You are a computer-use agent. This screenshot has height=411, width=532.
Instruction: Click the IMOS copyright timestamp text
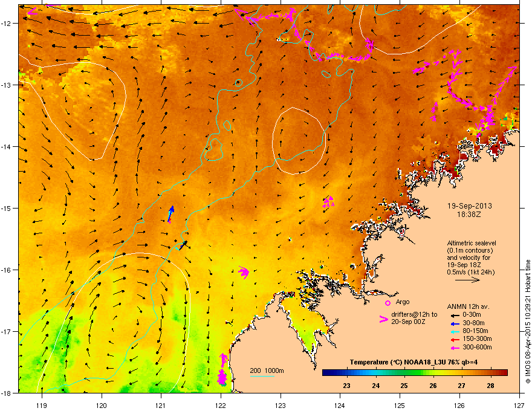[x=528, y=322]
